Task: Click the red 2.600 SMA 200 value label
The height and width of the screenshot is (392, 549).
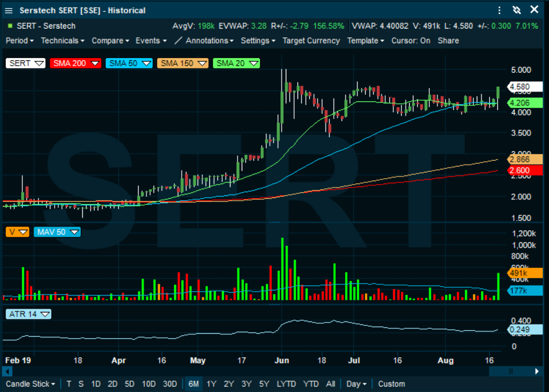Action: tap(525, 171)
